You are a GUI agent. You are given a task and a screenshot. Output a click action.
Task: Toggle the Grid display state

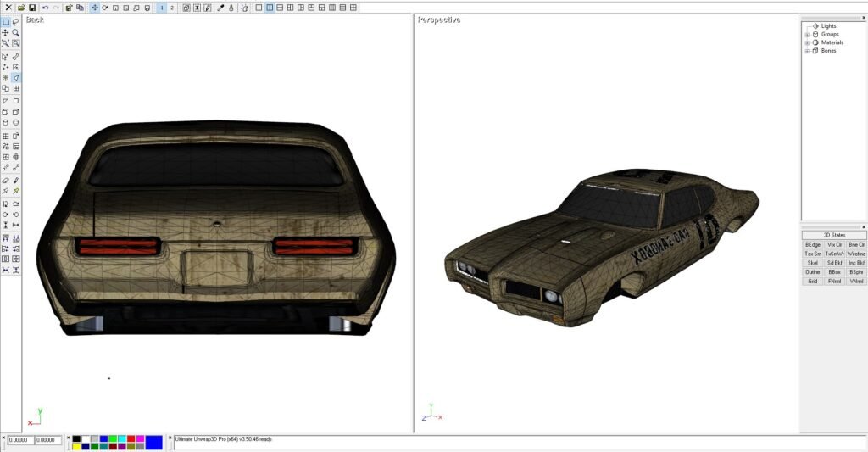point(812,281)
